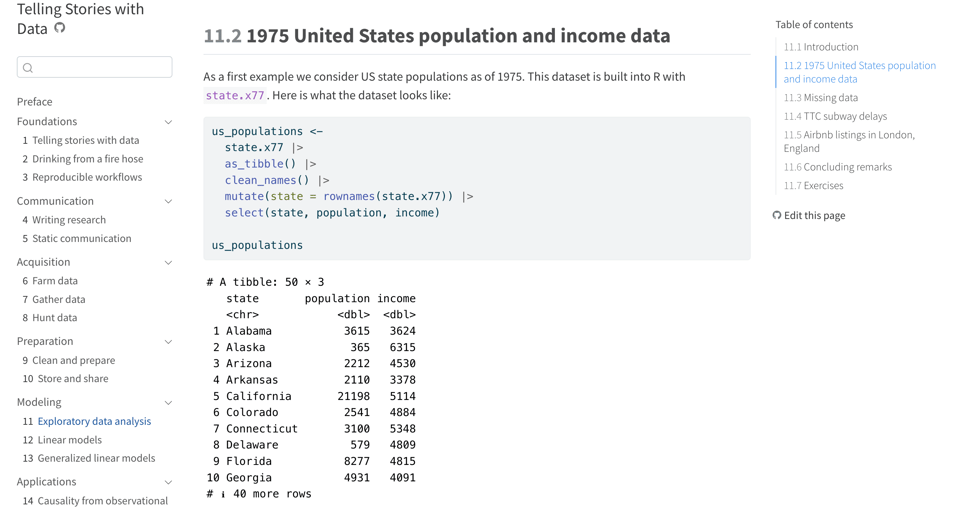Toggle the Preparation section chevron
Viewport: 960px width, 508px height.
tap(168, 342)
